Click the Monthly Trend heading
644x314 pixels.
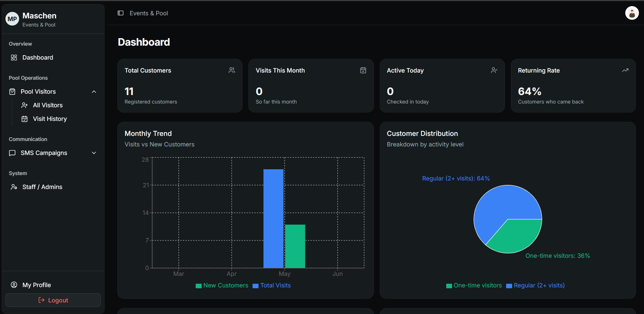tap(148, 134)
